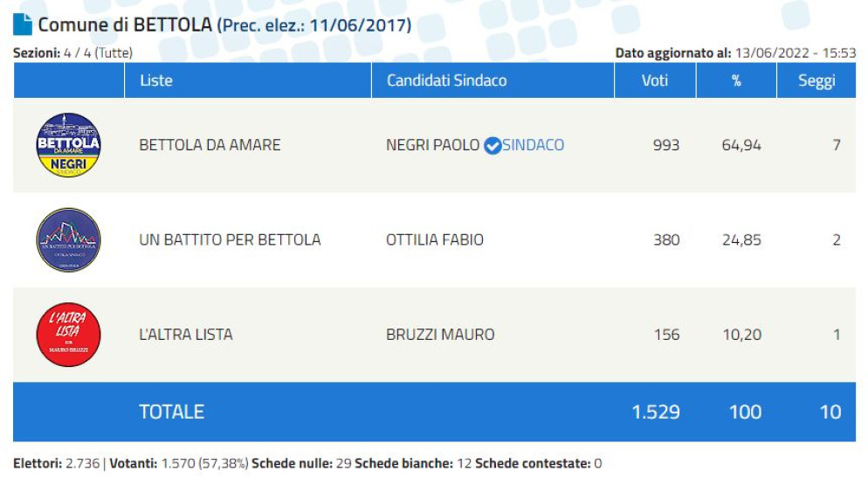The width and height of the screenshot is (868, 478).
Task: Open the L'ALTRA LISTA list name
Action: pyautogui.click(x=186, y=335)
